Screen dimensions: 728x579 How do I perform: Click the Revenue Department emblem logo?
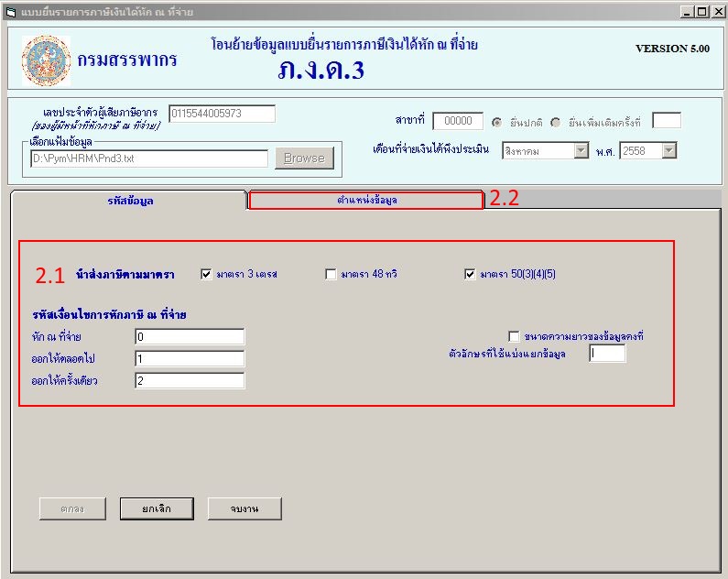coord(46,60)
